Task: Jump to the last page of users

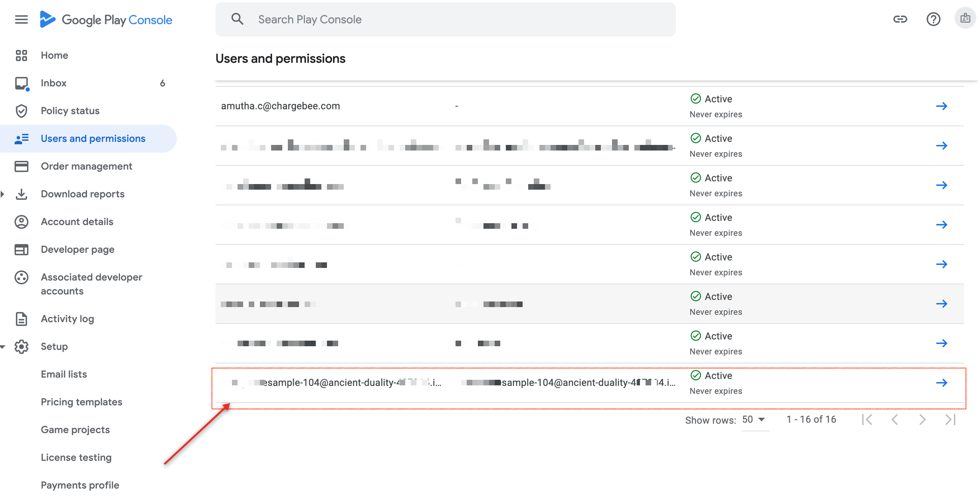Action: coord(950,420)
